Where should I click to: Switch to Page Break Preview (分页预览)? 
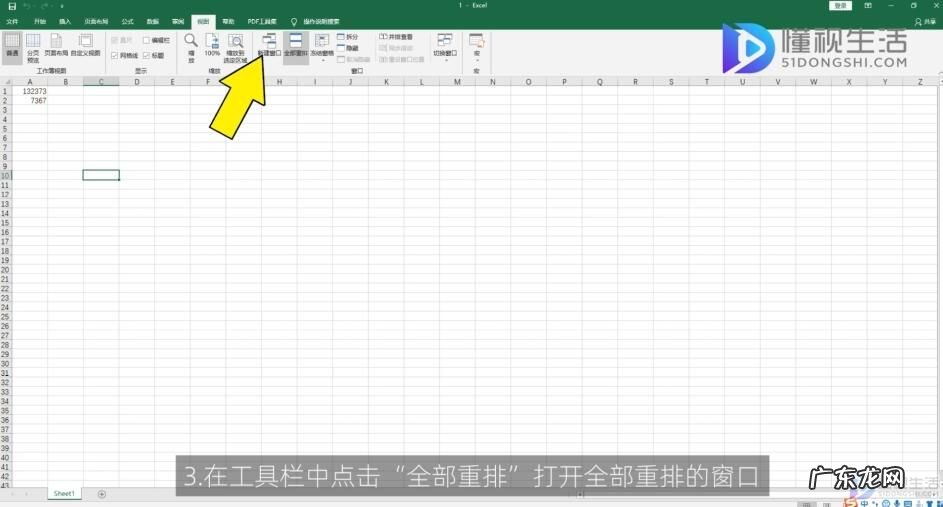(33, 48)
